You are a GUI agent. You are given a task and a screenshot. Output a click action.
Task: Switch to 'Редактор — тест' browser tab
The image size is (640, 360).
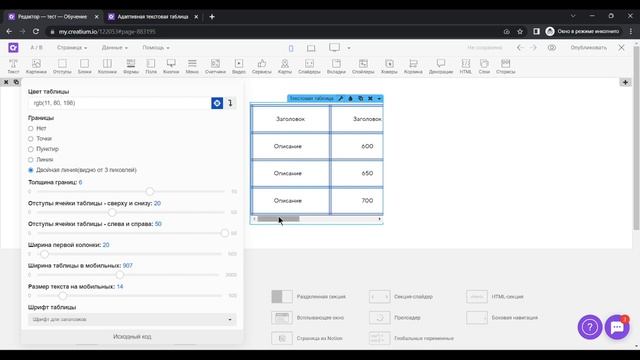53,17
